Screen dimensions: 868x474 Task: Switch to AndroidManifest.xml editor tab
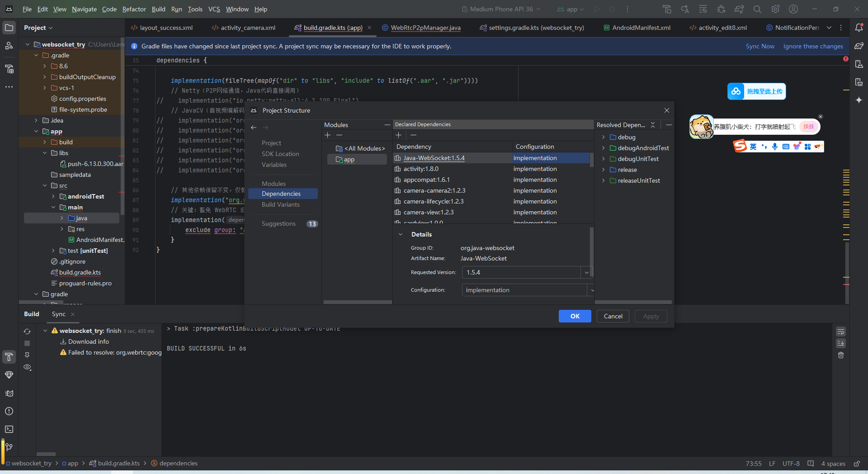pos(637,28)
